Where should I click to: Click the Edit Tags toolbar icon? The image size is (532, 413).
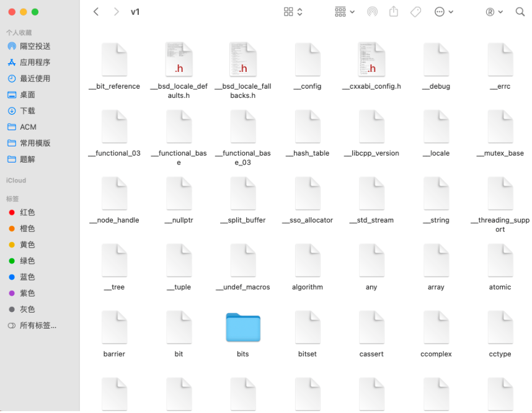click(415, 12)
